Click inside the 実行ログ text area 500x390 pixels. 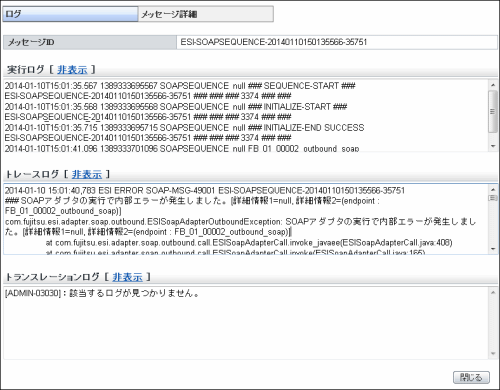246,116
